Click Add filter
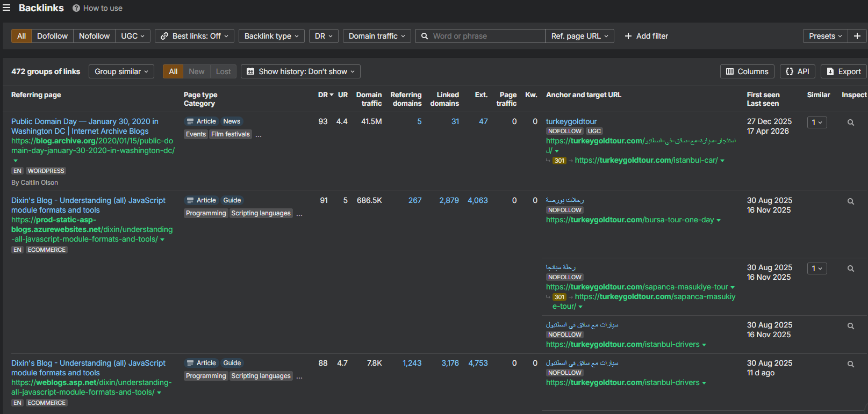The image size is (868, 414). [646, 36]
